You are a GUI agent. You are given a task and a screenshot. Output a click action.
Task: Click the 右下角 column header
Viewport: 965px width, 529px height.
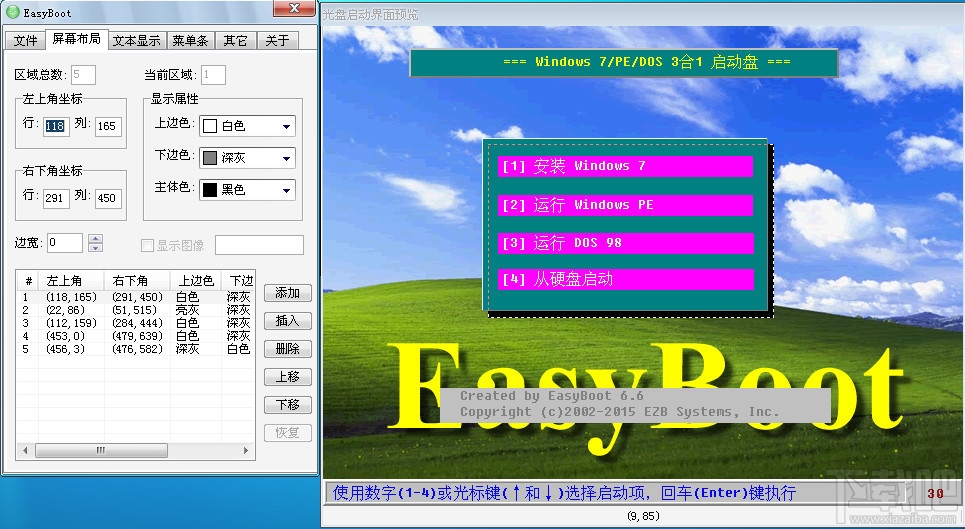pyautogui.click(x=137, y=280)
